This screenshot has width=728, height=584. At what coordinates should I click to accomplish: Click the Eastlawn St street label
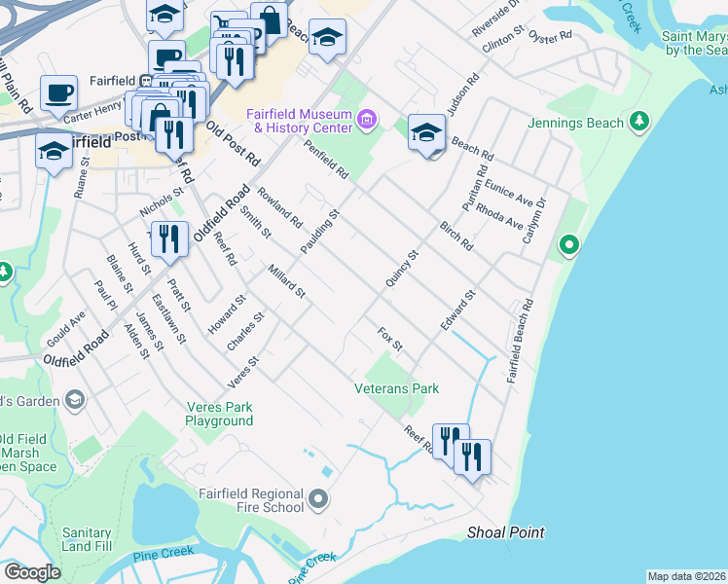(169, 319)
